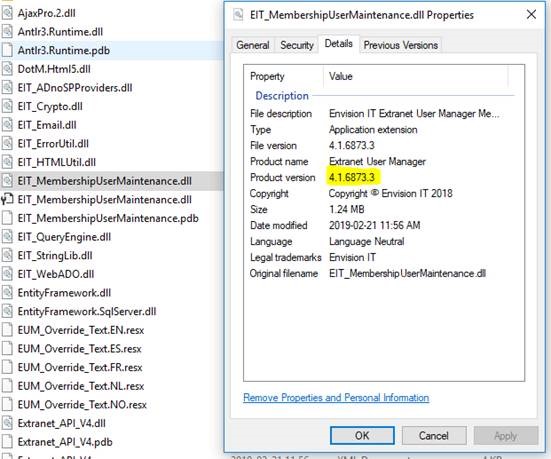Open Remove Properties and Personal Information link
This screenshot has height=459, width=551.
[336, 397]
